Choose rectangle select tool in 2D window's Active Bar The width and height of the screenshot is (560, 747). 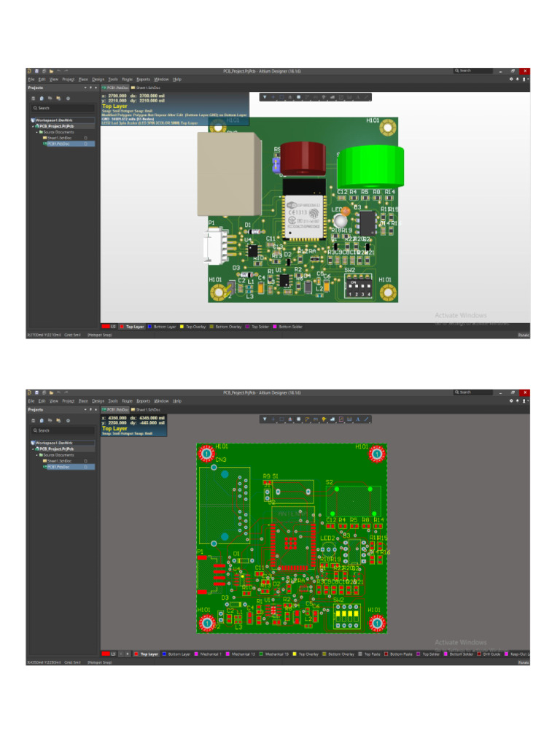click(282, 419)
